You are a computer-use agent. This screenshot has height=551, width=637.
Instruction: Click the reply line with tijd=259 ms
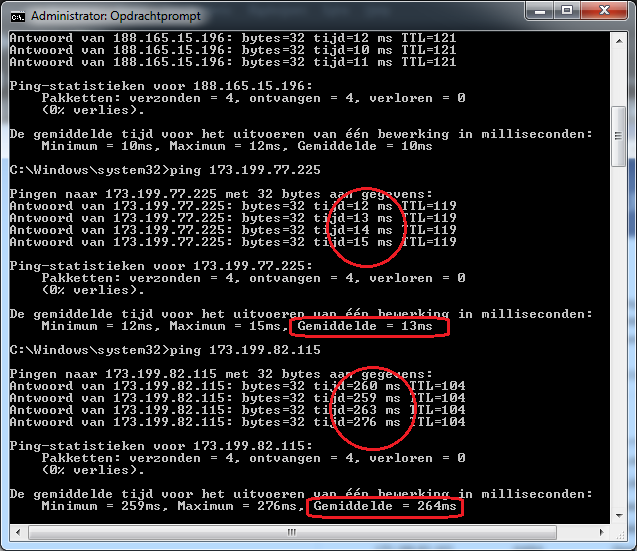(237, 398)
